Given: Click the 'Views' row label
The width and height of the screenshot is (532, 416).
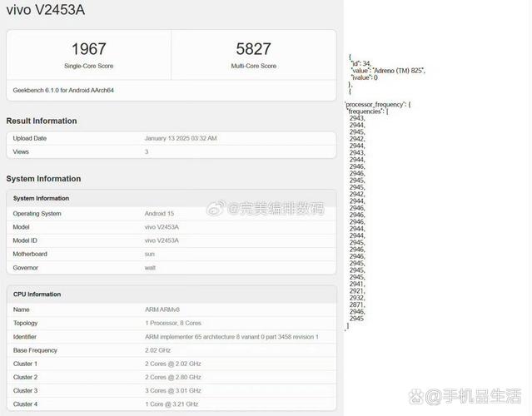Looking at the screenshot, I should pyautogui.click(x=21, y=152).
